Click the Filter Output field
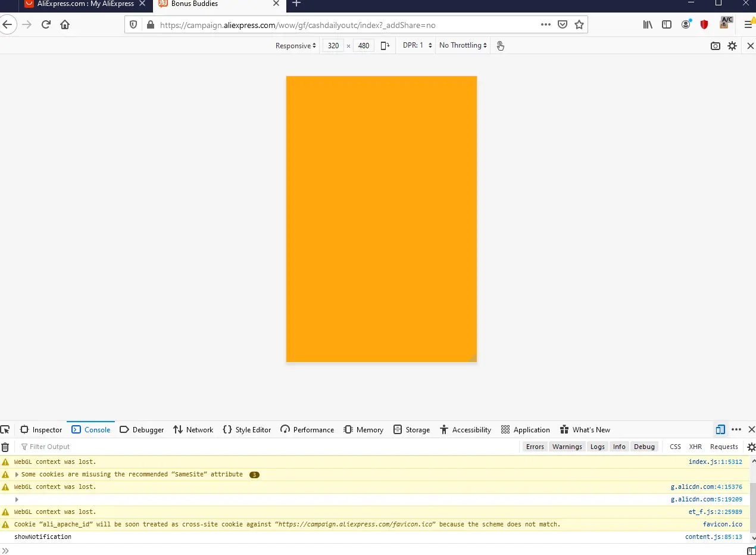 point(268,447)
